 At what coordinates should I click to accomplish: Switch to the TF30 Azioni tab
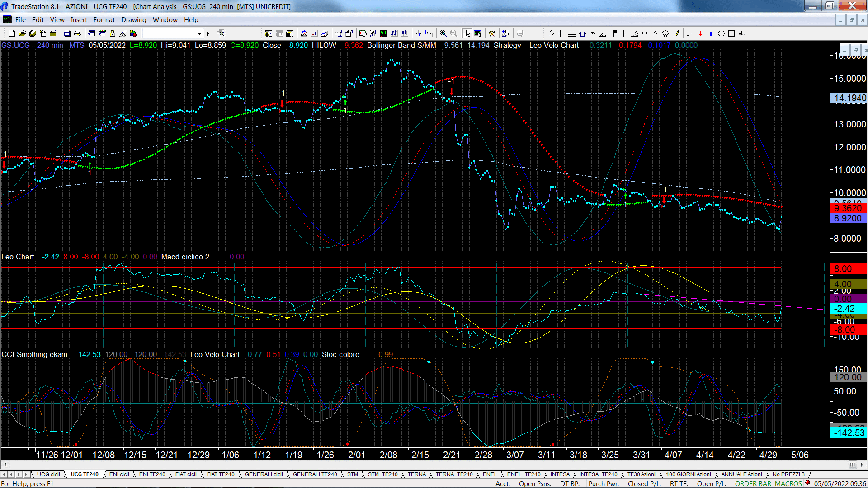tap(642, 474)
